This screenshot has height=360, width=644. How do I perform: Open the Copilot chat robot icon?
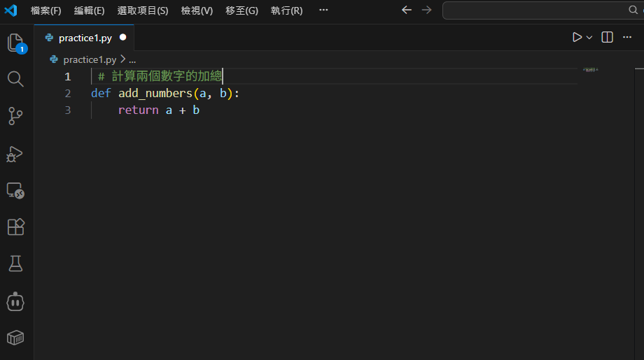point(15,302)
